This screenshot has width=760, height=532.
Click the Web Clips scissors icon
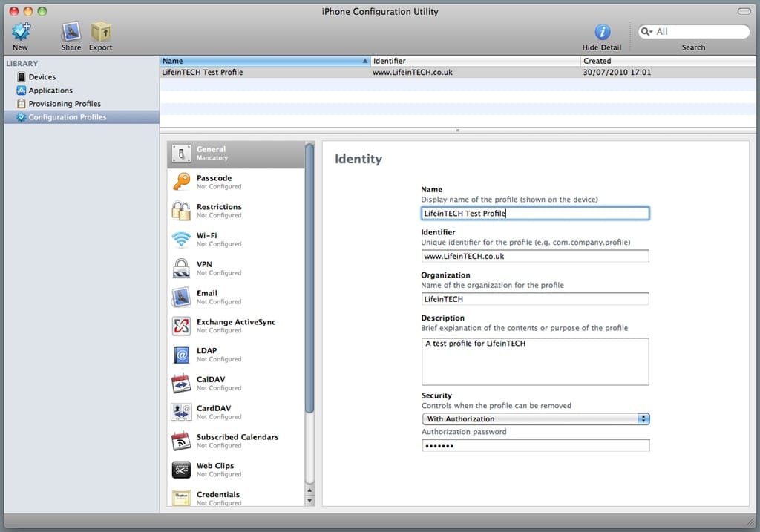click(181, 470)
